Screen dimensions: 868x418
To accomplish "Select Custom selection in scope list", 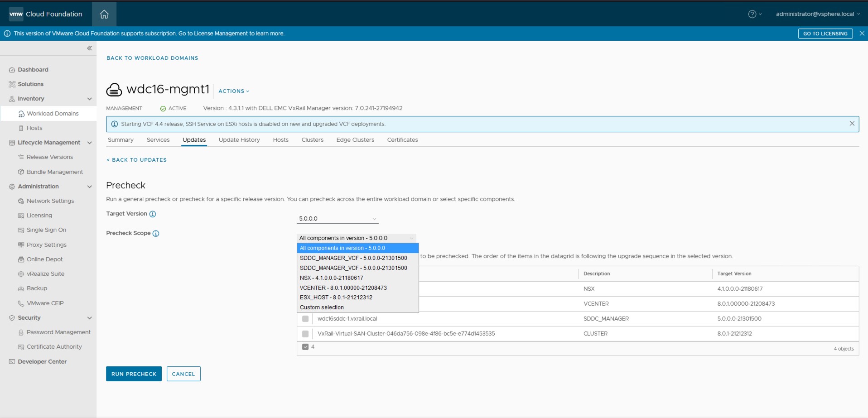I will [x=322, y=307].
